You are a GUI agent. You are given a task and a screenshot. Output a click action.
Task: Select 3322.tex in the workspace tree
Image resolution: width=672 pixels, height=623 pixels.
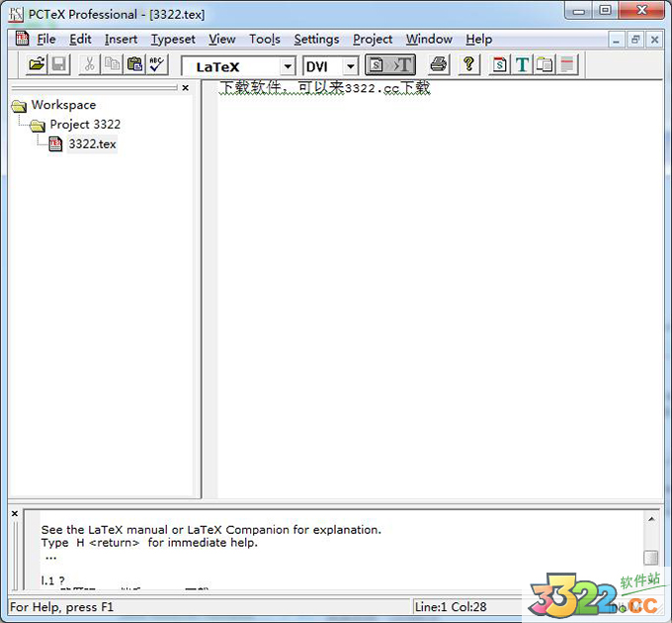click(92, 144)
